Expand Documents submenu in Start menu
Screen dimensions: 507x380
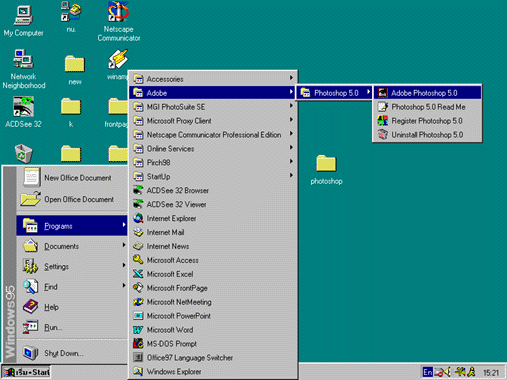click(x=72, y=246)
